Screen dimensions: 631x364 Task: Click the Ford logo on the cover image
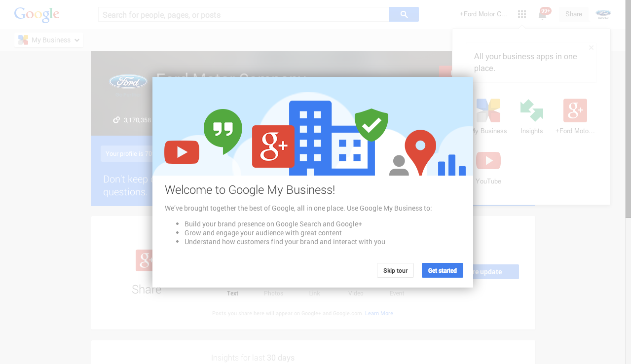pos(128,81)
